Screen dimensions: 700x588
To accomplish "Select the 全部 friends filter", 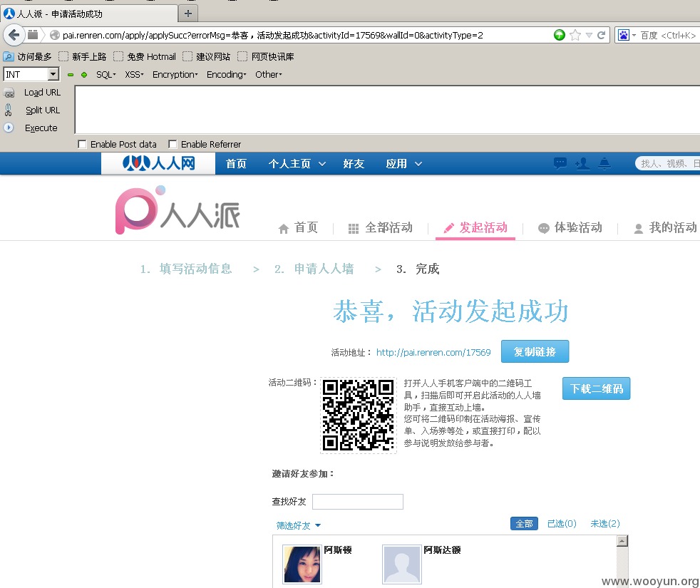I will pyautogui.click(x=524, y=524).
